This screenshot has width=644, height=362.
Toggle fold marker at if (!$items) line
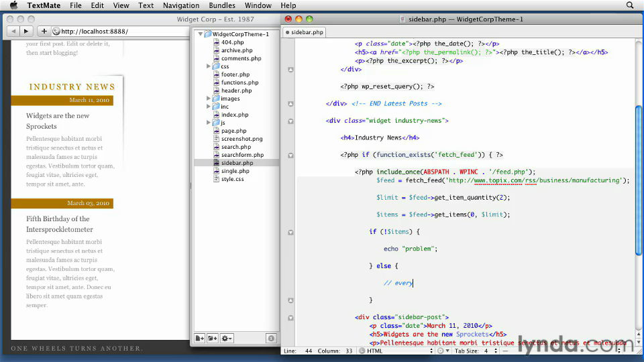290,233
